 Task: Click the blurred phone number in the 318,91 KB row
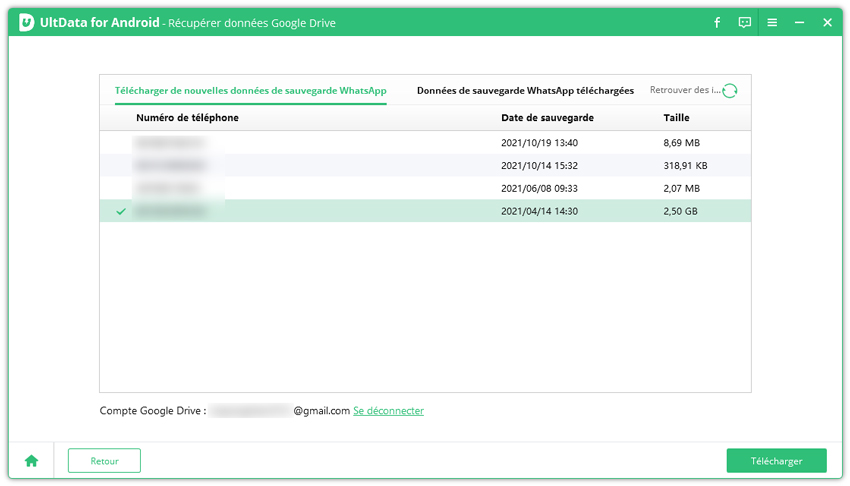click(x=171, y=165)
